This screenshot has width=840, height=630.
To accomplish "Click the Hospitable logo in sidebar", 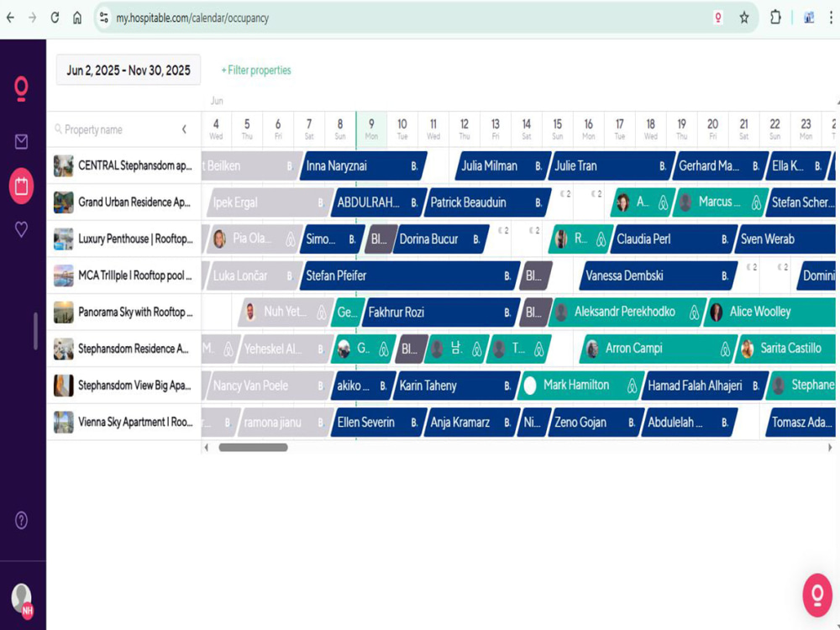I will [21, 88].
